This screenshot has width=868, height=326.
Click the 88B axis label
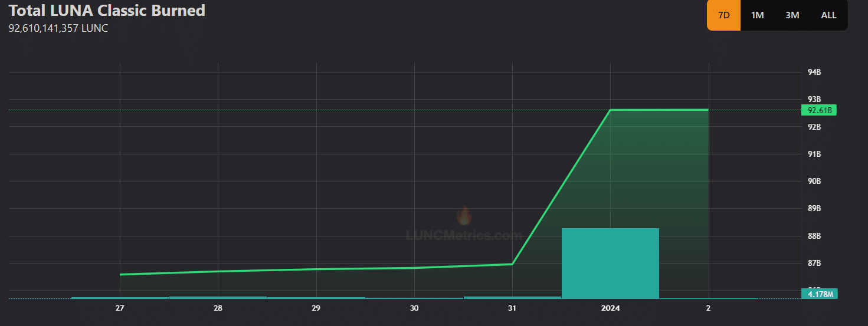pos(814,236)
